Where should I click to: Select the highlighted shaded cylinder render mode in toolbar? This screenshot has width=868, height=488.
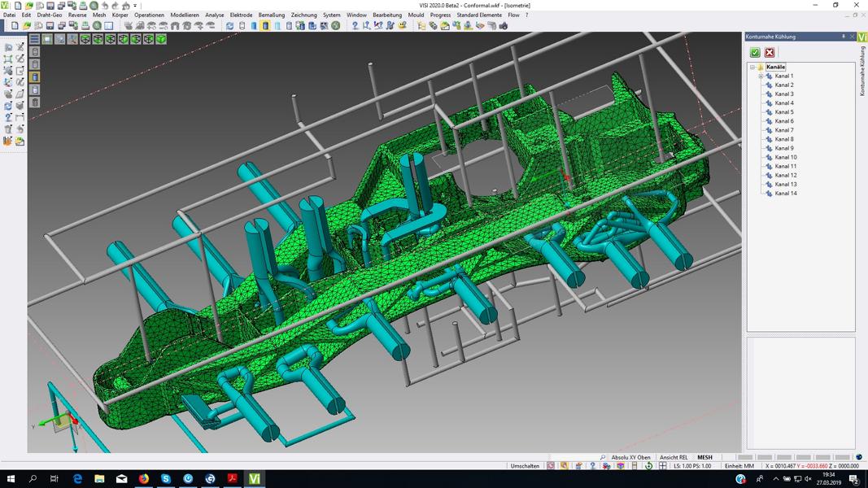[x=265, y=25]
